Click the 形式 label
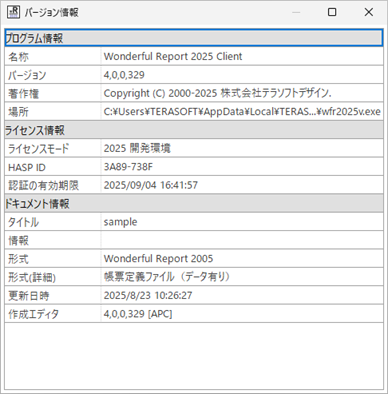Screen dimensions: 388x394 18,259
